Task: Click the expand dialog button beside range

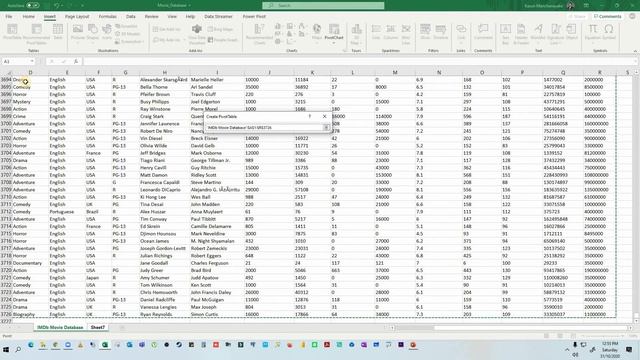Action: point(327,128)
